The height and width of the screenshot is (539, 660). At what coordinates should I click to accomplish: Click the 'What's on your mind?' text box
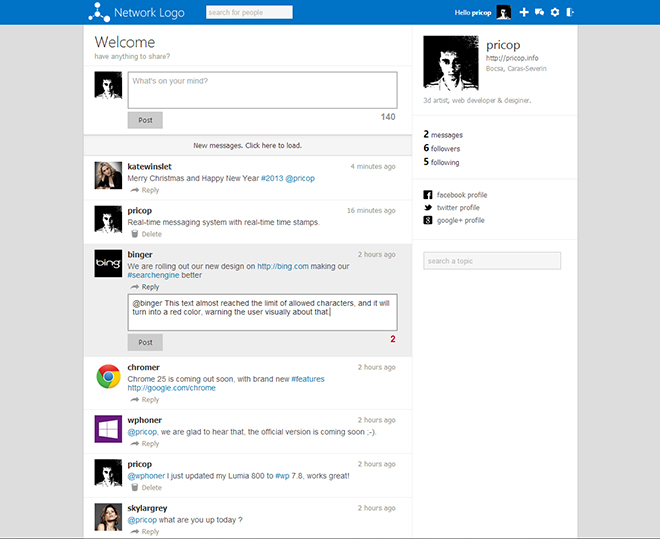point(262,89)
